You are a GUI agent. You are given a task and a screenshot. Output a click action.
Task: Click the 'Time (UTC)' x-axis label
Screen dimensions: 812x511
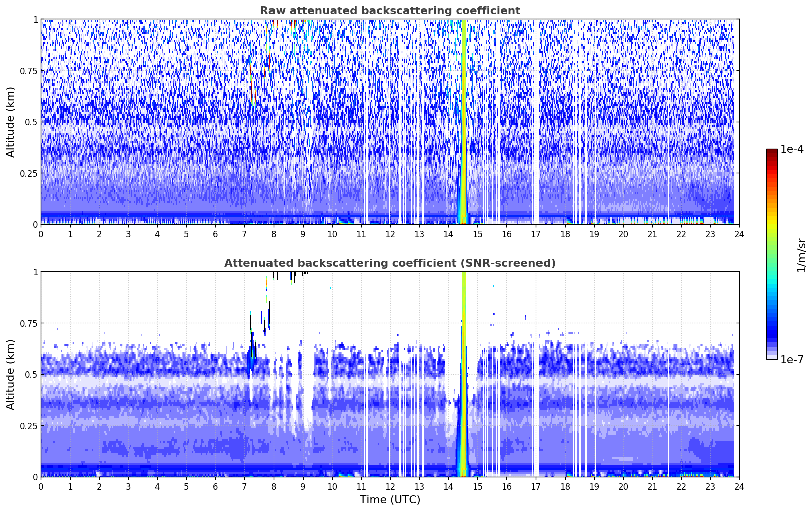point(390,500)
